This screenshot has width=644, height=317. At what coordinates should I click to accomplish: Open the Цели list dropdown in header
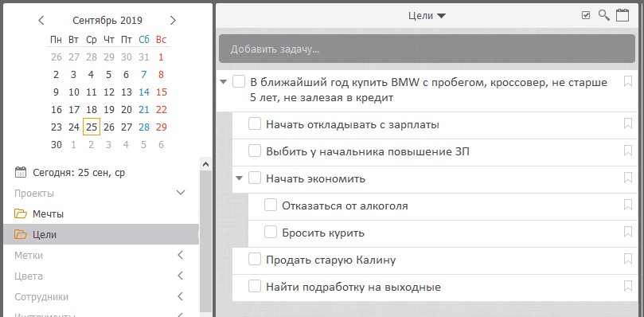point(427,16)
